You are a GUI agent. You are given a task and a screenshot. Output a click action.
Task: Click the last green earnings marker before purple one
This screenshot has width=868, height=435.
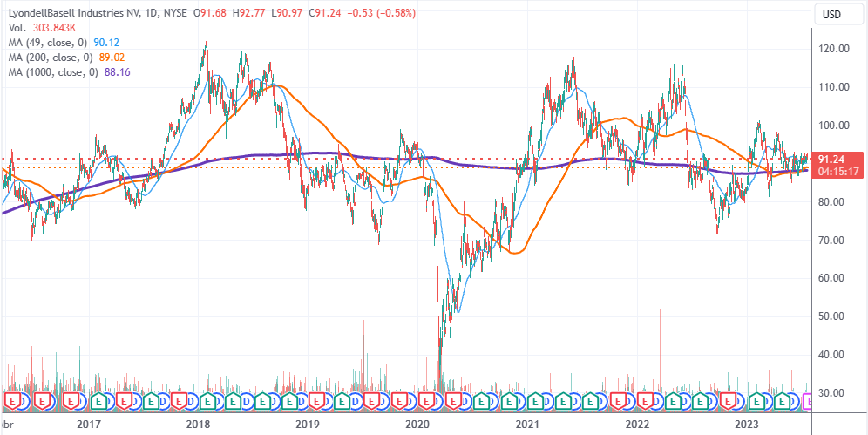coord(783,400)
